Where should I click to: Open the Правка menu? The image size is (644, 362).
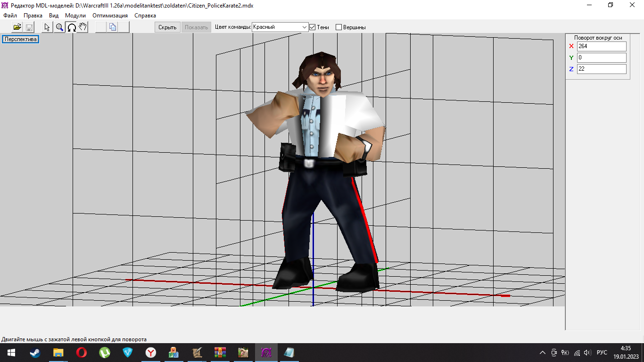point(33,16)
